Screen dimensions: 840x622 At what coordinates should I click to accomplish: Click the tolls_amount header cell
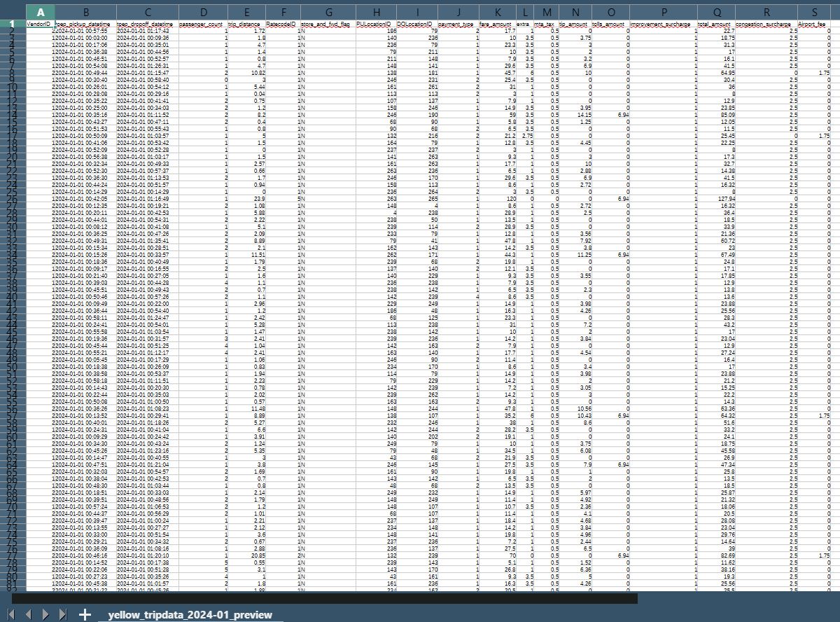[x=611, y=24]
